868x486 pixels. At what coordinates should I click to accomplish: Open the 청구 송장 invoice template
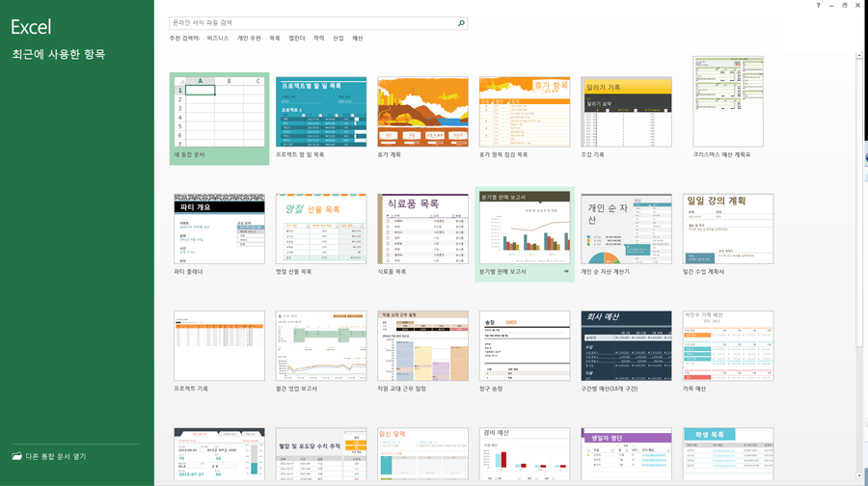pyautogui.click(x=525, y=345)
